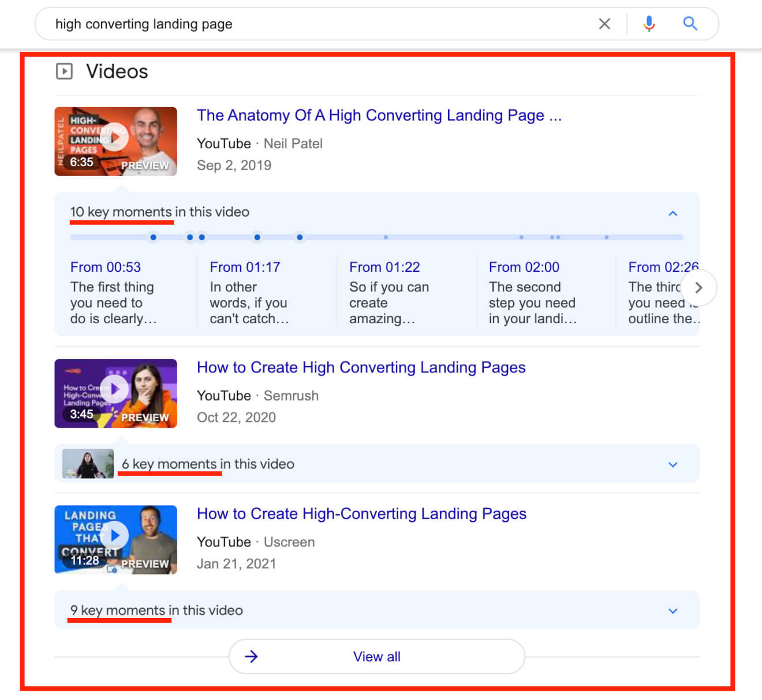Clear the search box with X icon
Screen dimensions: 762x700
604,24
